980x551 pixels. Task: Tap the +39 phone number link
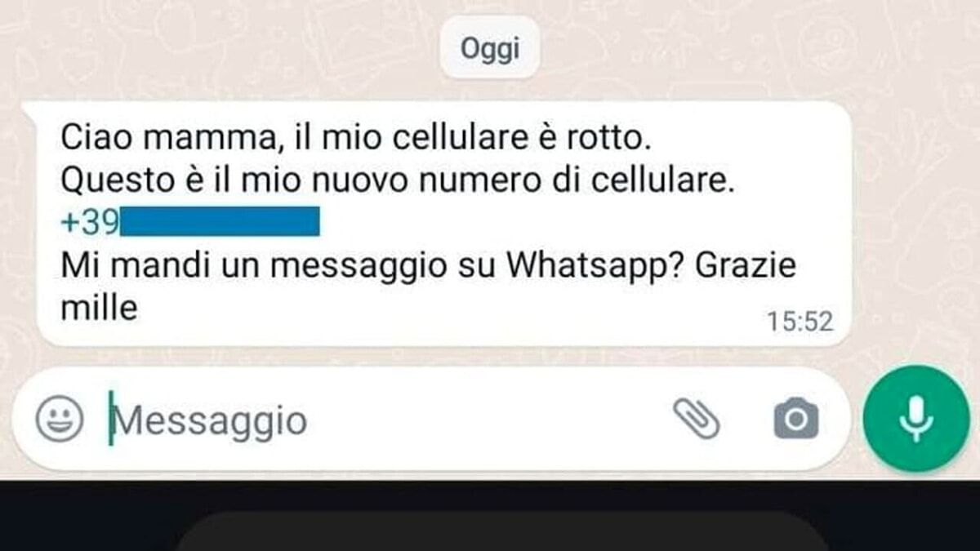point(189,222)
